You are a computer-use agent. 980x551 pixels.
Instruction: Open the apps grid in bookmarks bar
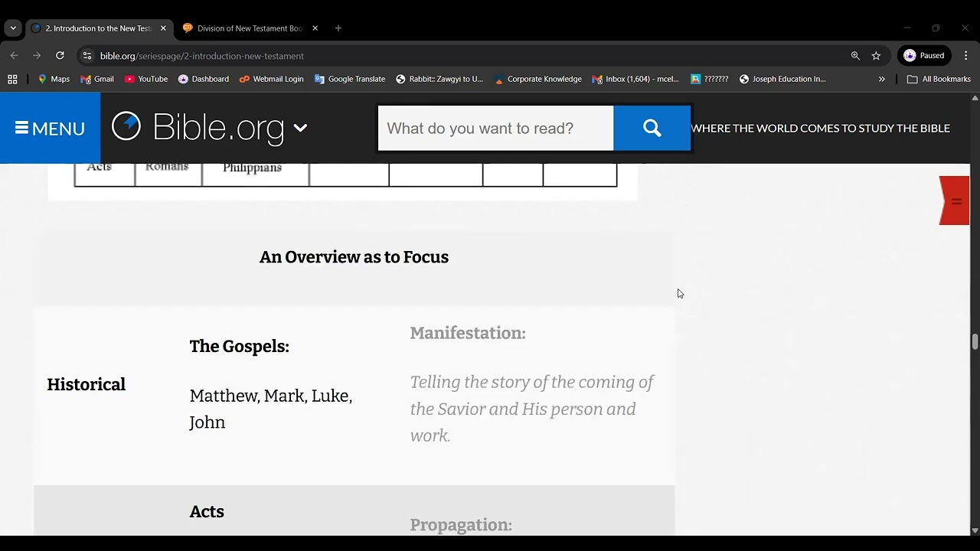click(12, 79)
